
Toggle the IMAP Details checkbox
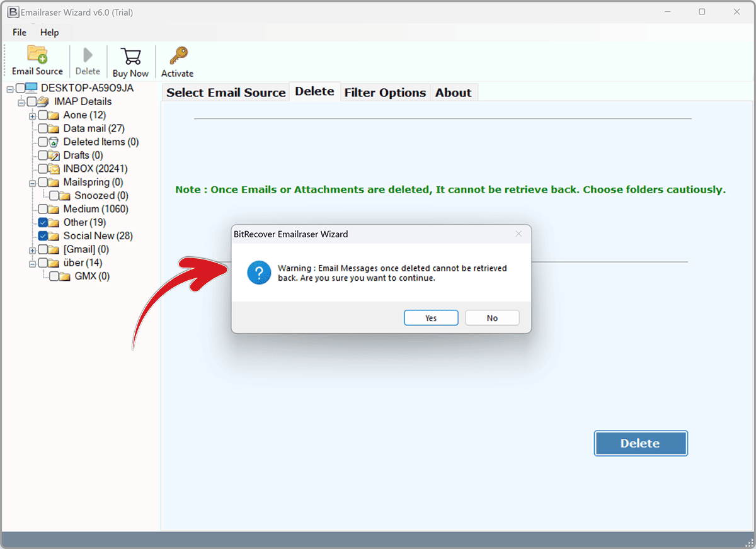[x=31, y=101]
